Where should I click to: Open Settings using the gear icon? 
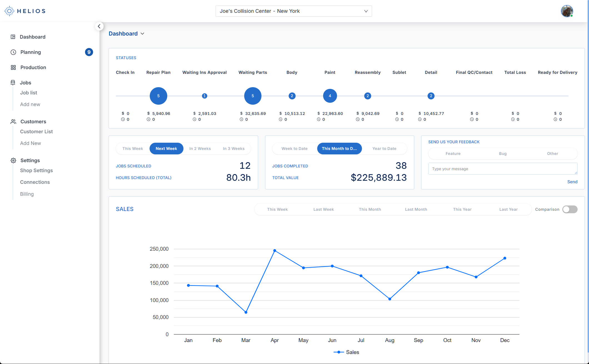click(13, 160)
